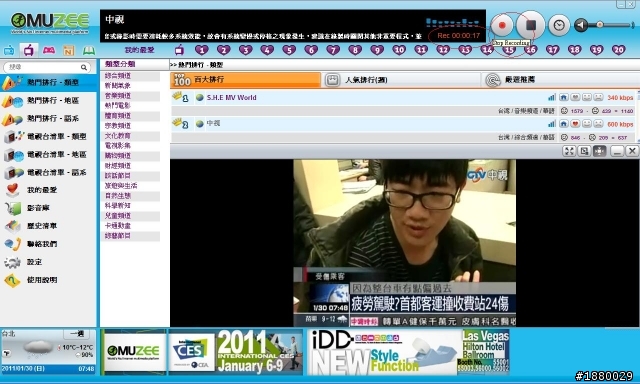Select 熱門排行 - 類型 in sidebar
640x384 pixels.
click(x=48, y=82)
